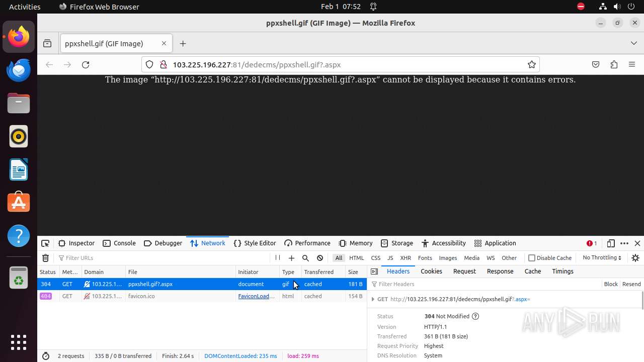The height and width of the screenshot is (362, 644).
Task: Go back using the back arrow
Action: 49,64
